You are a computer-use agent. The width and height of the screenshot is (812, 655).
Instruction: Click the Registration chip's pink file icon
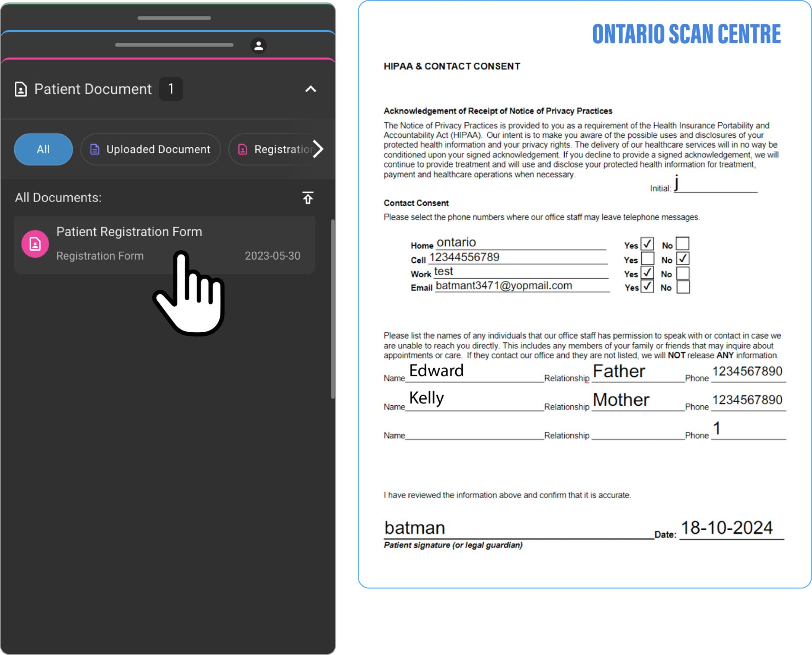pos(243,149)
